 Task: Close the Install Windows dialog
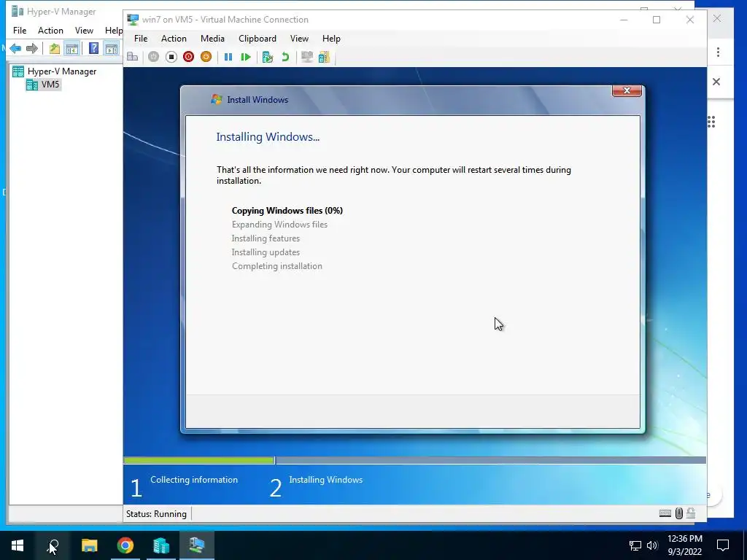point(627,90)
